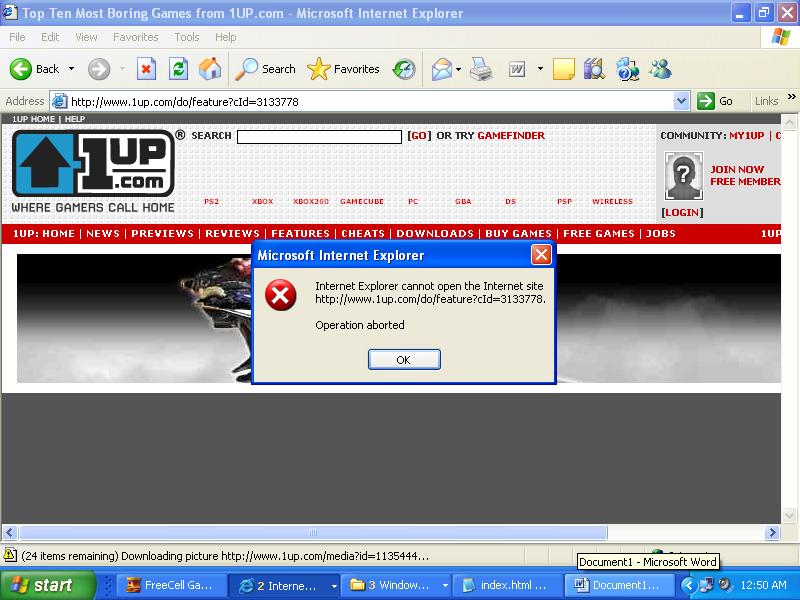Open the File menu
Screen dimensions: 800x600
pos(17,37)
